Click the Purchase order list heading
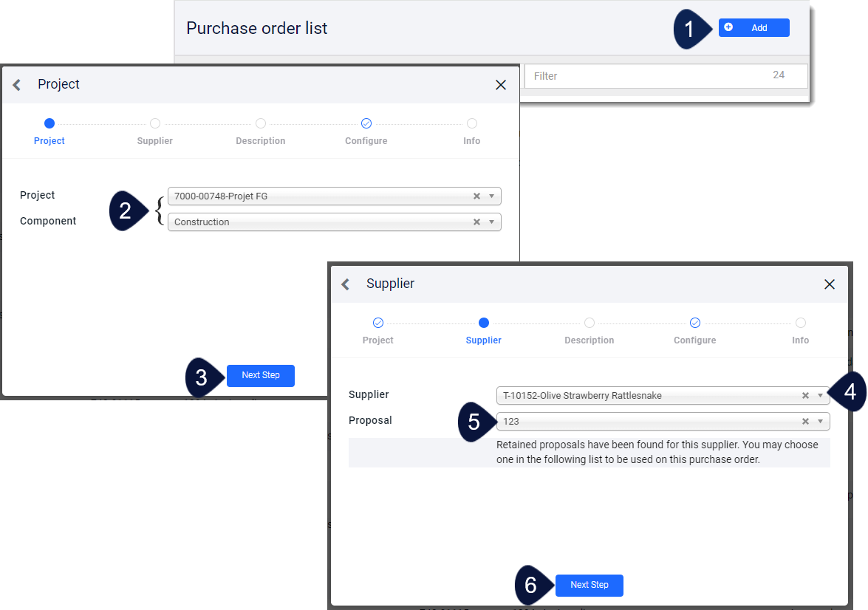Viewport: 868px width, 610px height. point(257,28)
